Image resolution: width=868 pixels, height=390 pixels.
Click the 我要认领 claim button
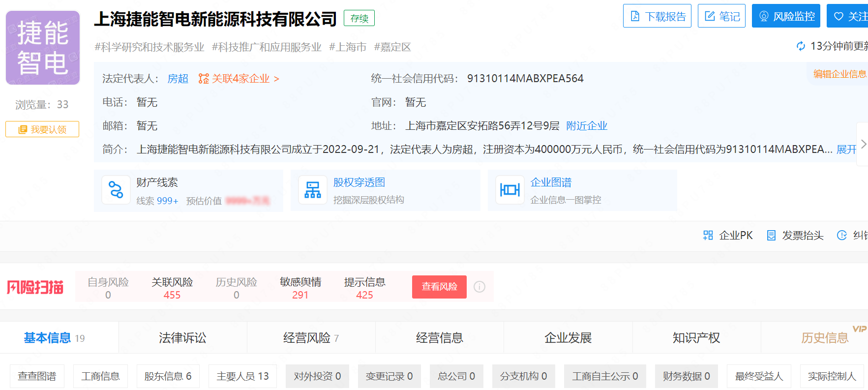point(42,129)
